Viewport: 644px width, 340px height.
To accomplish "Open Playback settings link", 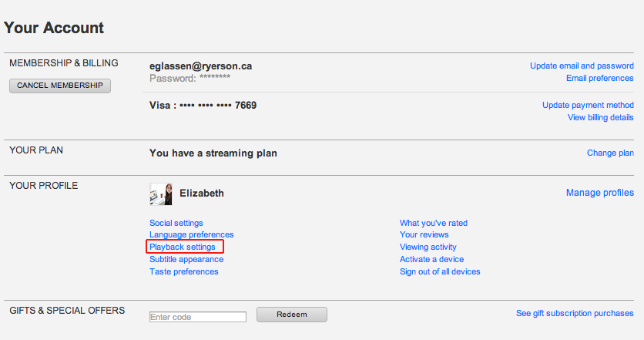I will pyautogui.click(x=183, y=247).
